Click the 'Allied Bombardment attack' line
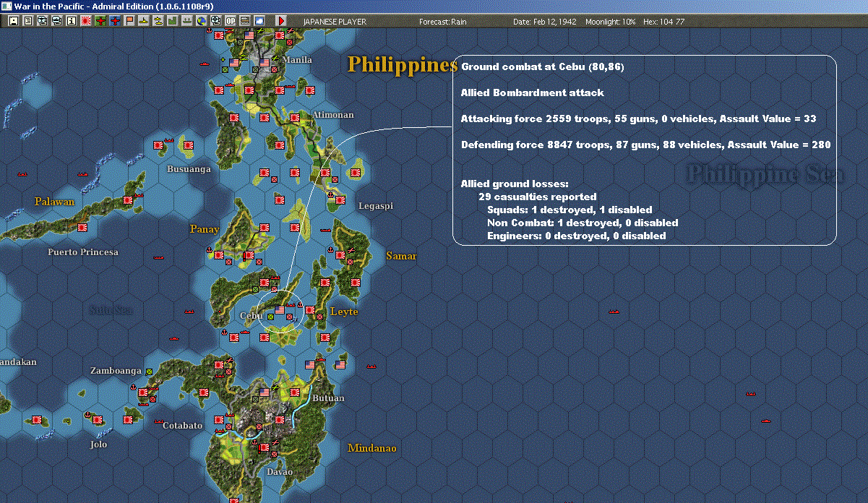The image size is (868, 503). [532, 93]
